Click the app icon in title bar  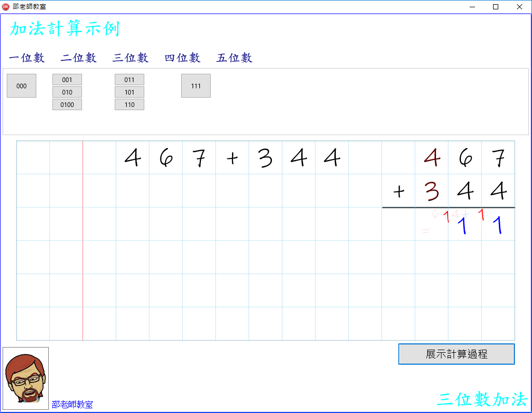tap(6, 7)
